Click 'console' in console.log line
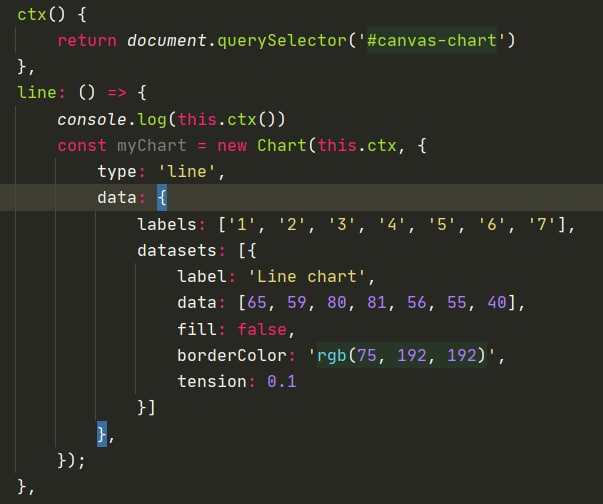This screenshot has height=504, width=603. click(92, 120)
